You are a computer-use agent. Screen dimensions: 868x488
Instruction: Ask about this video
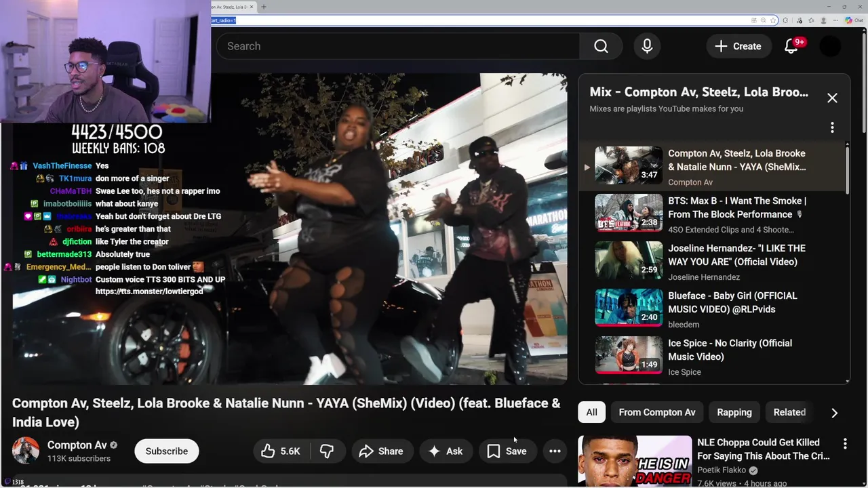pos(446,451)
